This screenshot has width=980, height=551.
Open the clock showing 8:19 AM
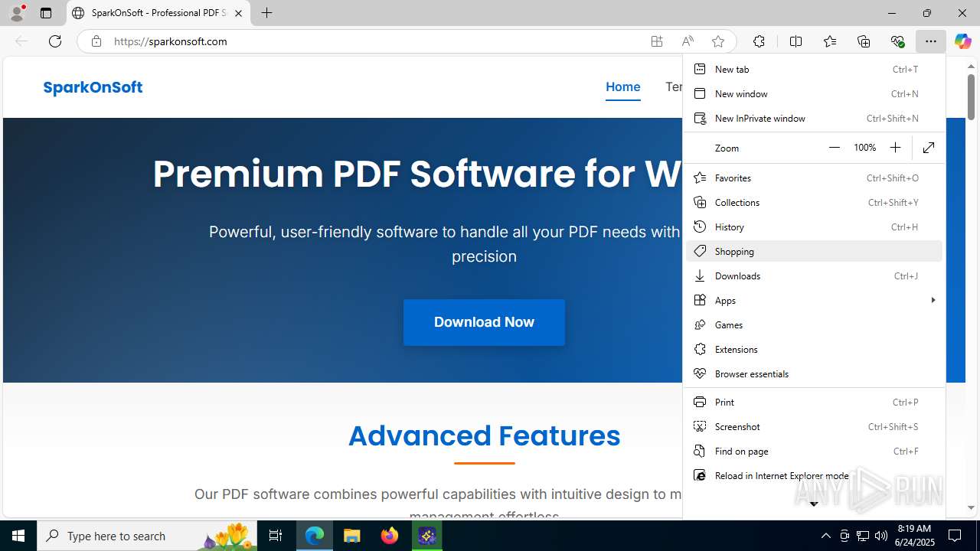[915, 536]
